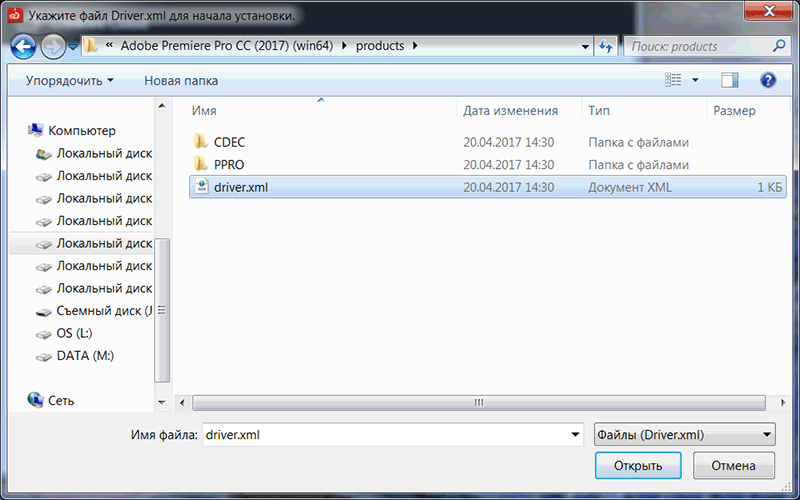The image size is (800, 500).
Task: Click 'Документ XML' type cell
Action: (x=630, y=187)
